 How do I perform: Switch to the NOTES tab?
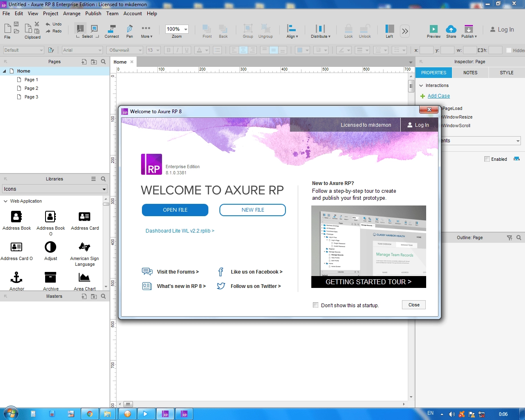pyautogui.click(x=470, y=73)
